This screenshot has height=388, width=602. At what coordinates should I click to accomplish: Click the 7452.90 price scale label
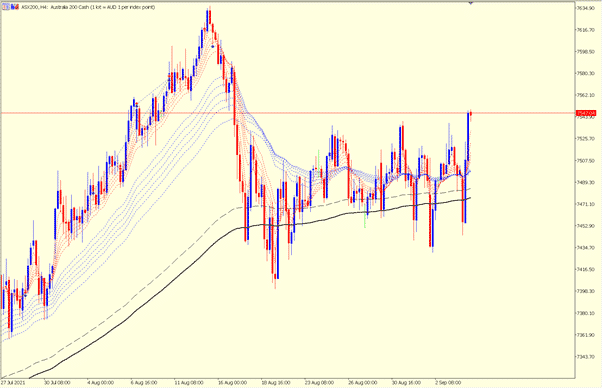[586, 226]
